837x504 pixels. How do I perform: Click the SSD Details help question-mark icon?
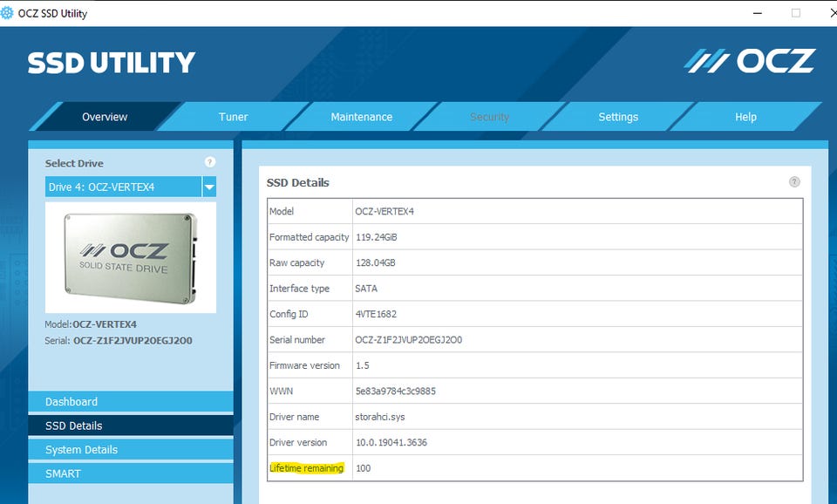tap(794, 182)
